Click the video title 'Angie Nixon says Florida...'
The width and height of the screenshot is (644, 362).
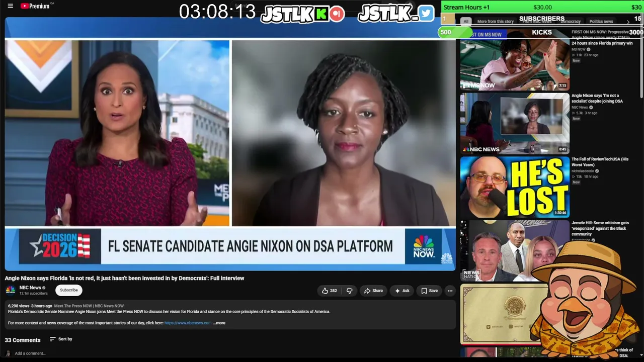pos(125,278)
